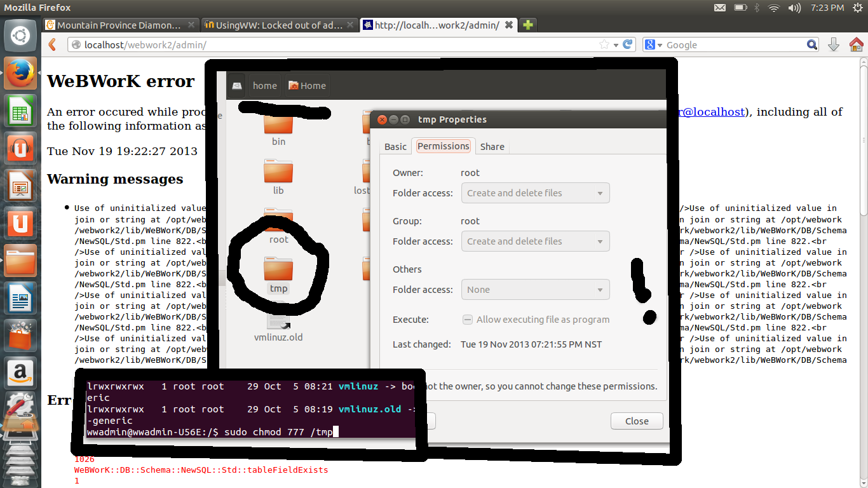Open Ubuntu Software Center shopping bag icon

click(20, 335)
